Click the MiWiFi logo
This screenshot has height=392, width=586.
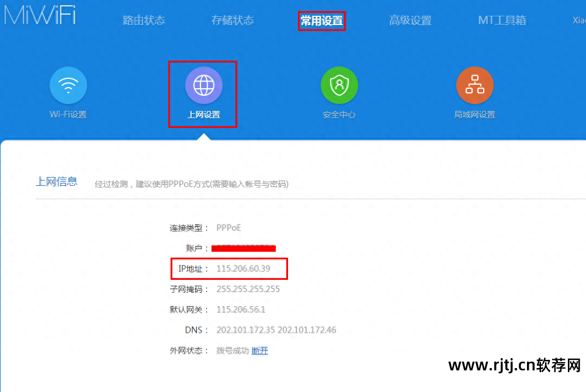coord(39,16)
